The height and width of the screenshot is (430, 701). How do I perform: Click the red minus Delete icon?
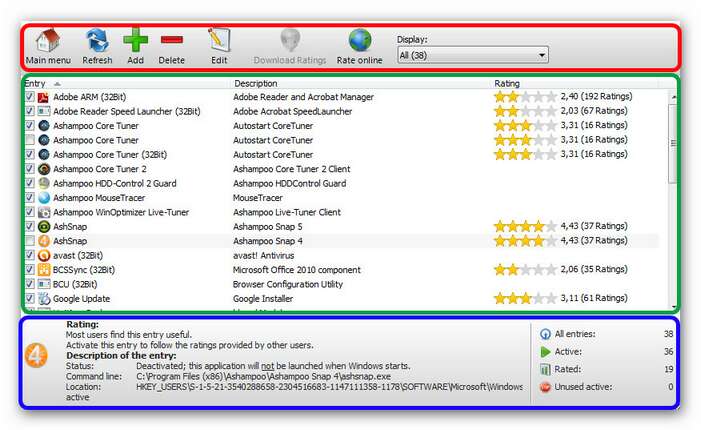pos(172,40)
